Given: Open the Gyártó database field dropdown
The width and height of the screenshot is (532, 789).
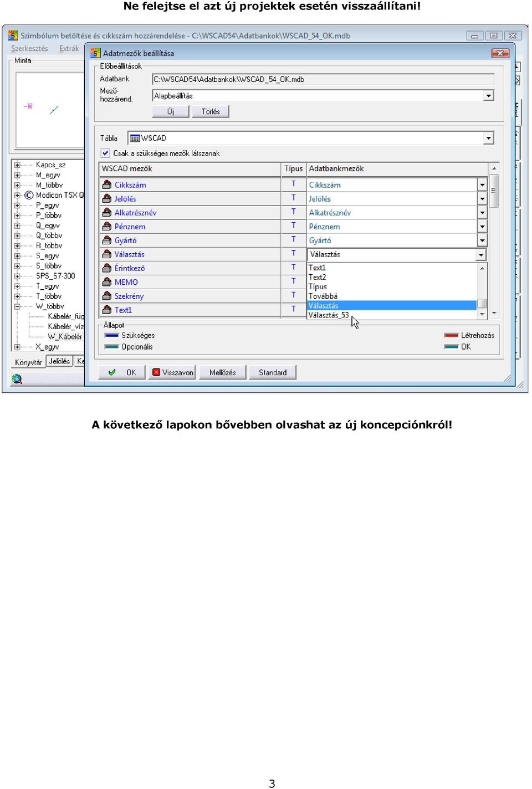Looking at the screenshot, I should [x=482, y=240].
